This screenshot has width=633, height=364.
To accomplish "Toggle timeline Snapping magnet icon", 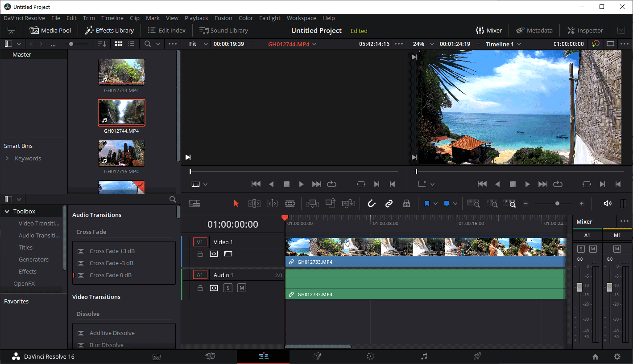I will coord(372,204).
